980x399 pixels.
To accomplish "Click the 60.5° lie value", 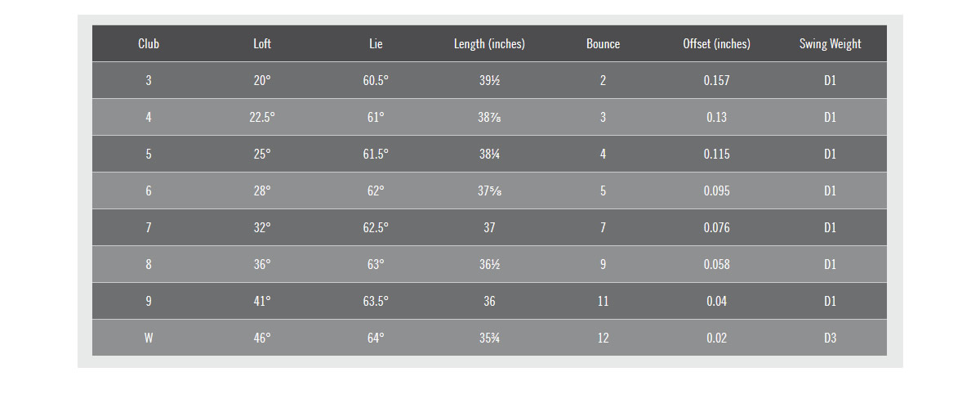I will (376, 80).
